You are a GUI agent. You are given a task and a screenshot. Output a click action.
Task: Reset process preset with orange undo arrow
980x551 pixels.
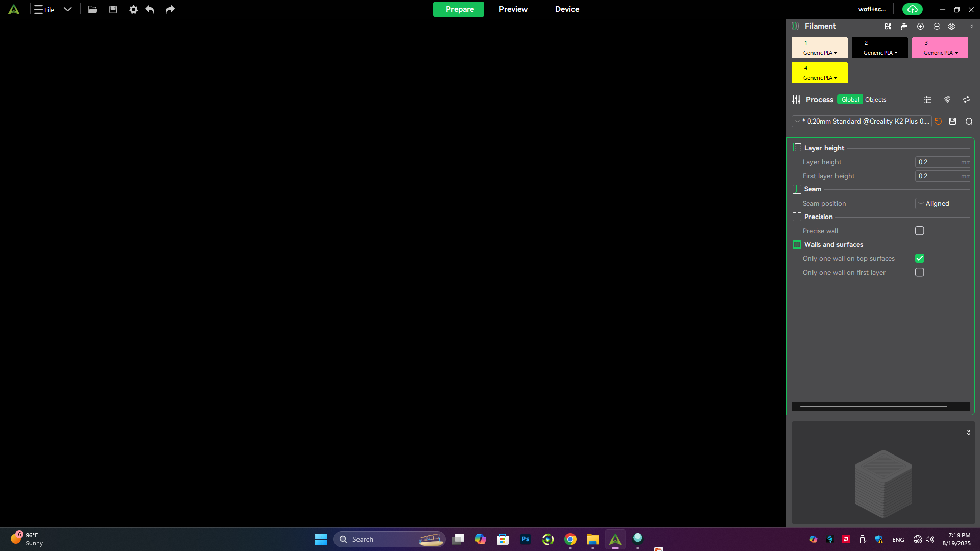(939, 122)
